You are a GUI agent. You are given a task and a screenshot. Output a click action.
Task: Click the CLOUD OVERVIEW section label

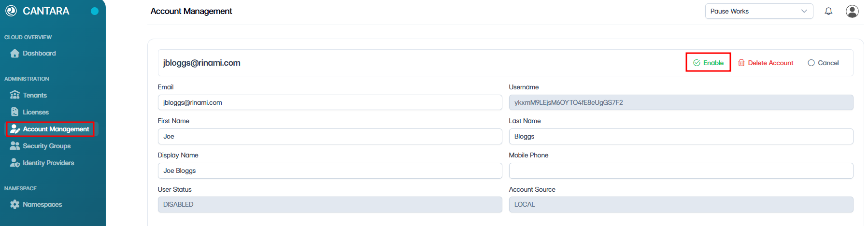[28, 37]
